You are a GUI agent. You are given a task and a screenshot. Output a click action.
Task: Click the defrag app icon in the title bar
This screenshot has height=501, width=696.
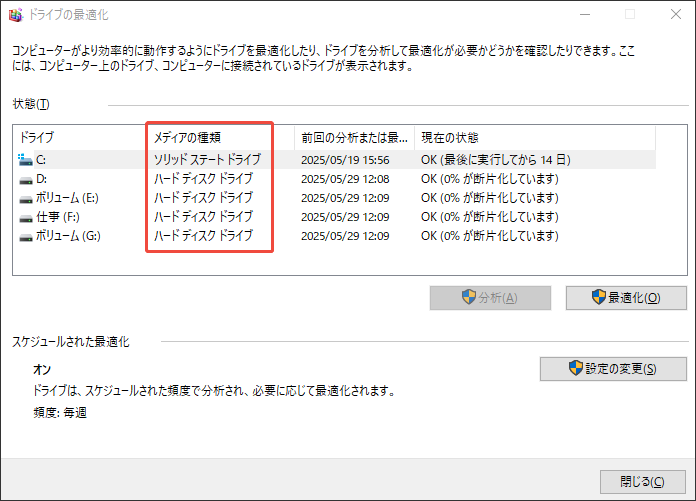click(16, 15)
